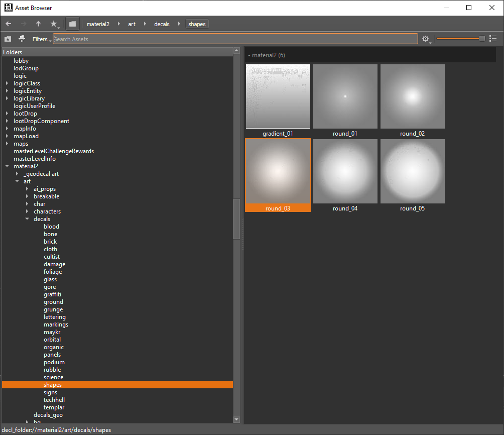The image size is (504, 435).
Task: Select the signs folder
Action: coord(51,392)
